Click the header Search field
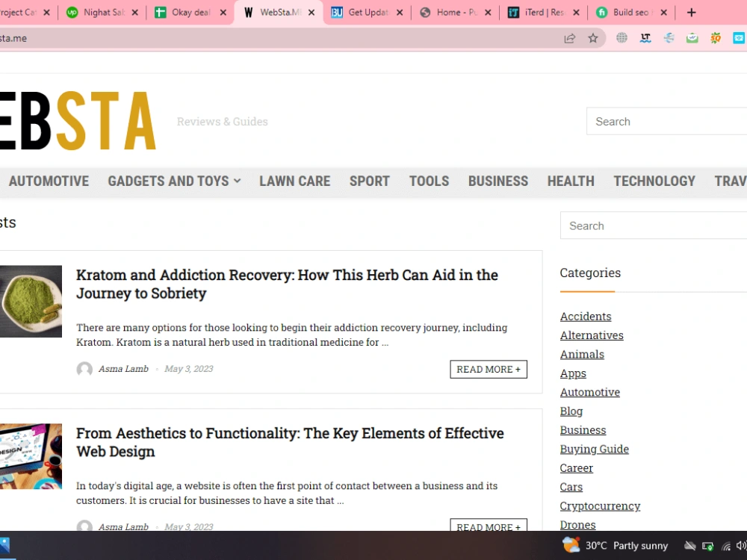The height and width of the screenshot is (560, 747). pyautogui.click(x=666, y=122)
